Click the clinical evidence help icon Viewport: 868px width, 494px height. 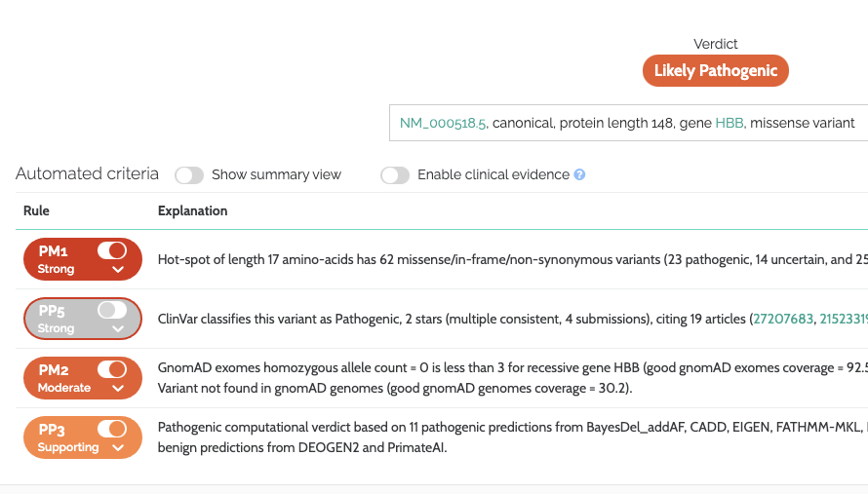pos(579,175)
